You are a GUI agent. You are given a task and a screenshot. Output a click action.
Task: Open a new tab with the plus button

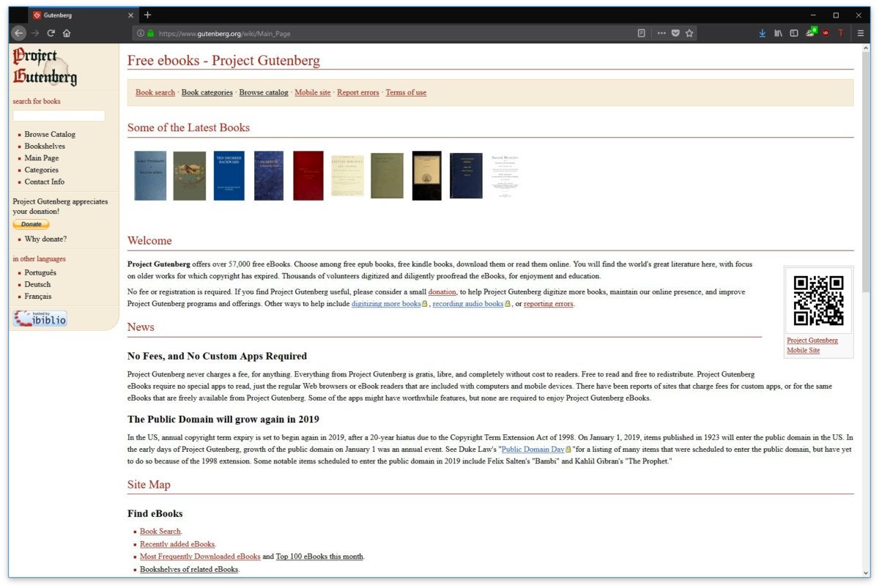click(x=147, y=15)
